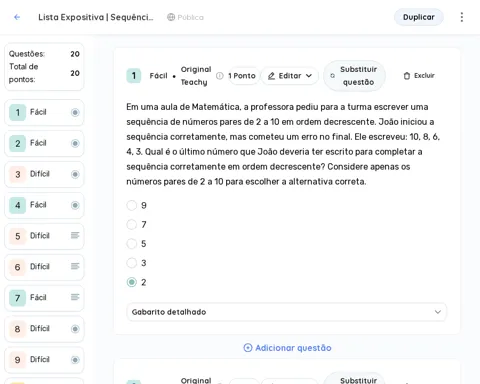Click the 'Questões:' count summary
Screen dimensions: 480x384
point(44,54)
